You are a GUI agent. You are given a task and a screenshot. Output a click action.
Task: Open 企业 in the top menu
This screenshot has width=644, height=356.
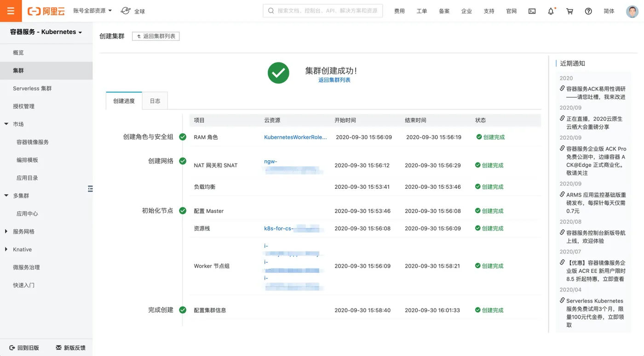[x=466, y=11]
